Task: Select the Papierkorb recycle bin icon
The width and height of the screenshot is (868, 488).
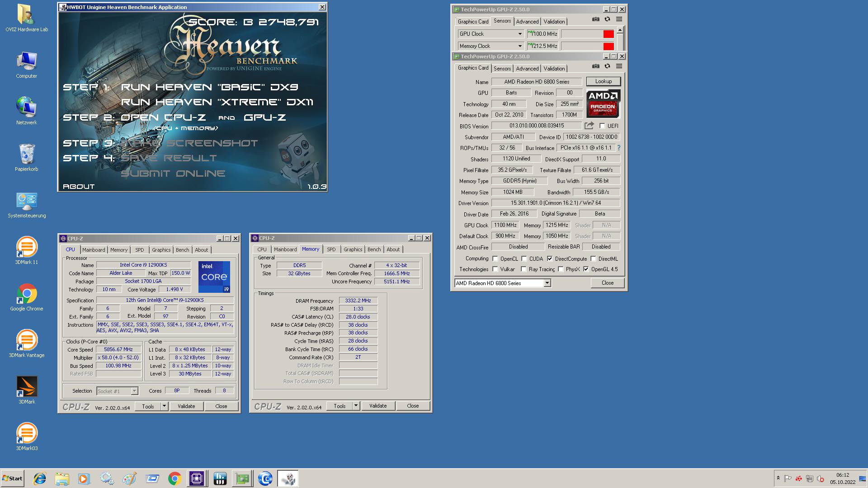Action: (26, 158)
